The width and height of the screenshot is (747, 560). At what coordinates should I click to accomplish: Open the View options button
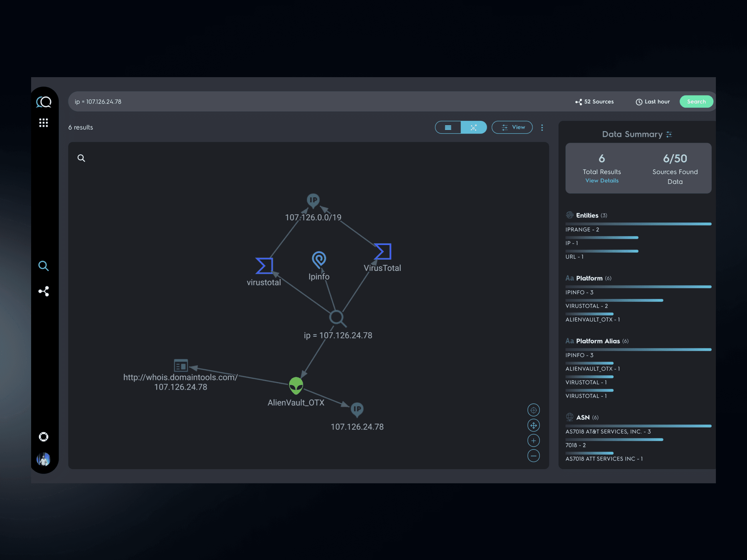tap(512, 127)
